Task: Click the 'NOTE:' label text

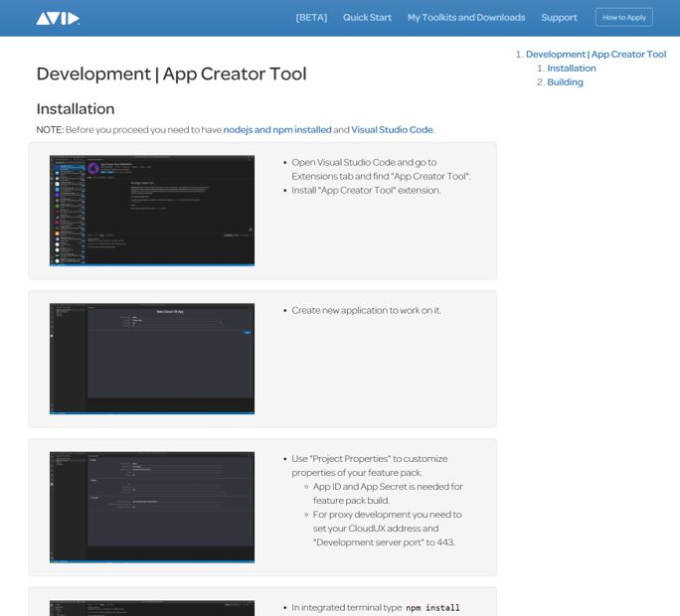Action: coord(50,129)
